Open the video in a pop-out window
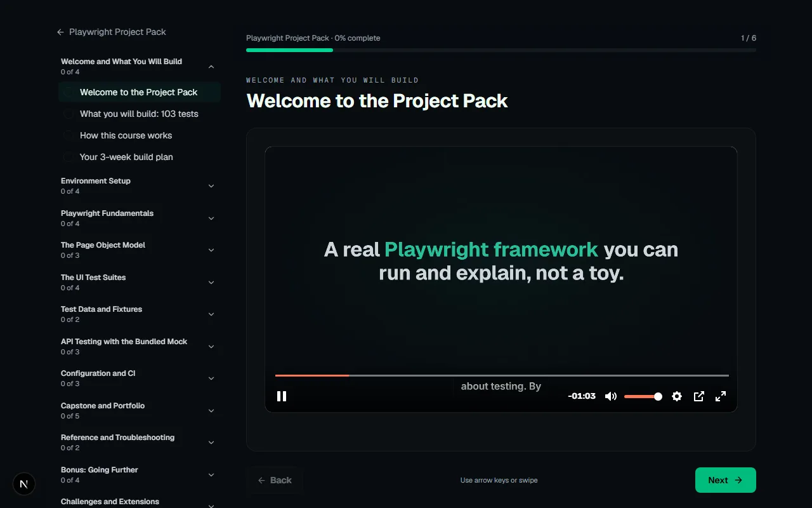812x508 pixels. [x=699, y=396]
